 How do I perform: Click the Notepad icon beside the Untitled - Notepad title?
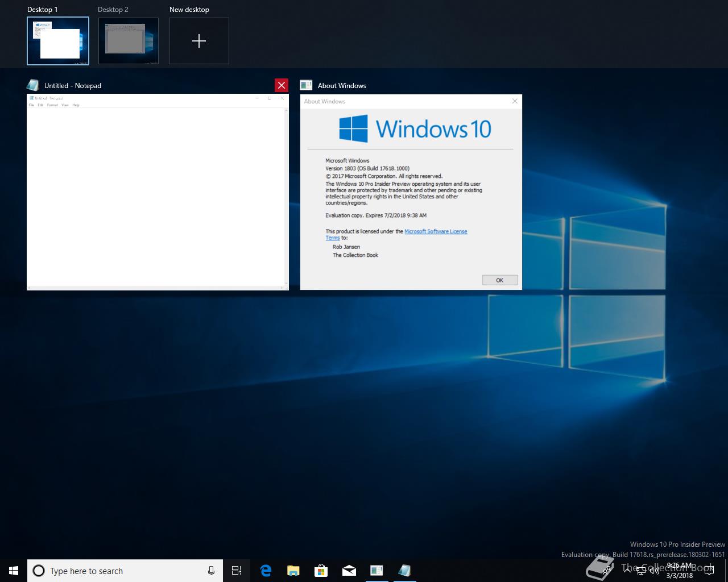33,85
